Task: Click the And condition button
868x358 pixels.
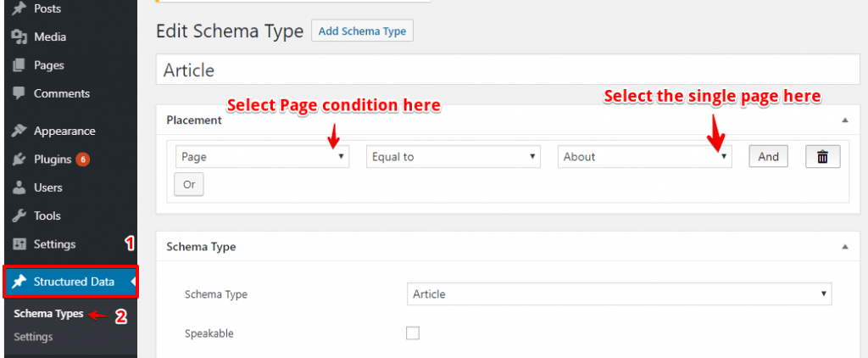Action: coord(768,157)
